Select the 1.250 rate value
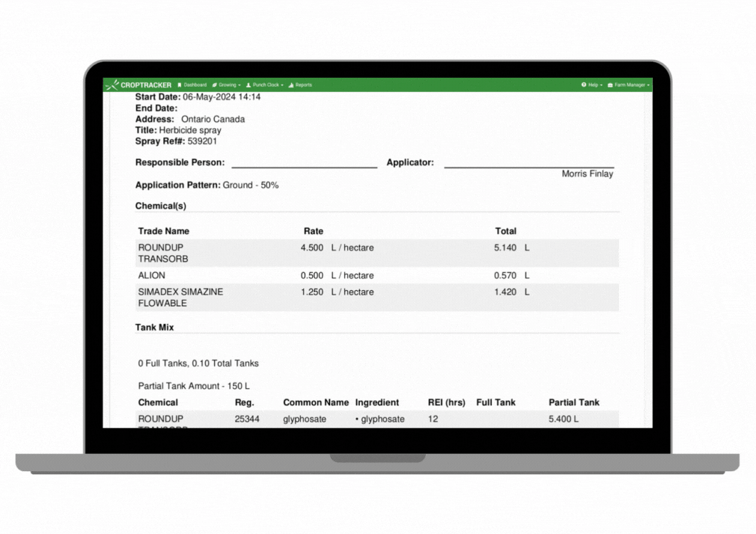 tap(312, 292)
